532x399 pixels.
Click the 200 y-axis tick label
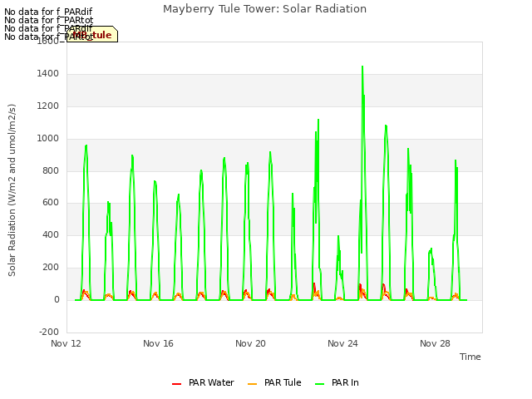[51, 268]
